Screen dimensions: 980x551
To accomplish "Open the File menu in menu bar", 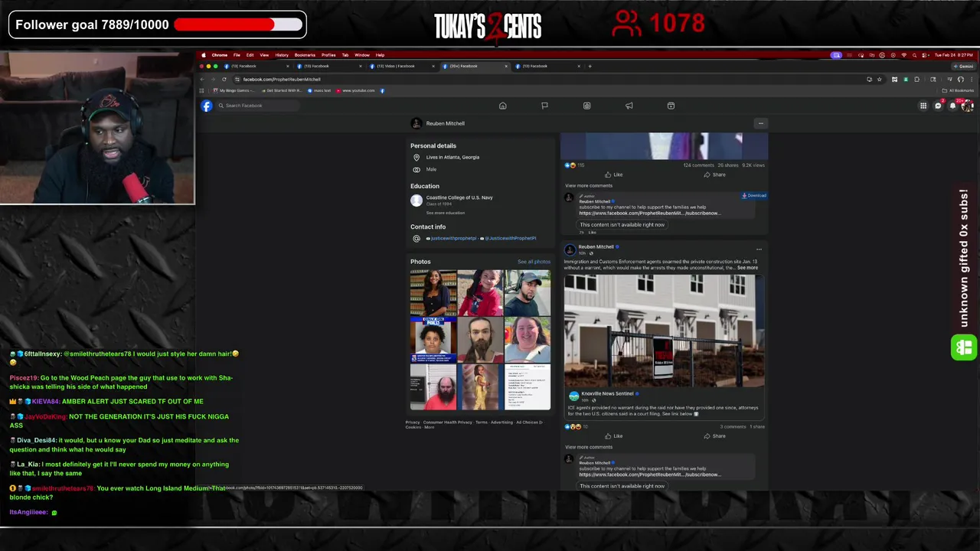I will pos(237,55).
